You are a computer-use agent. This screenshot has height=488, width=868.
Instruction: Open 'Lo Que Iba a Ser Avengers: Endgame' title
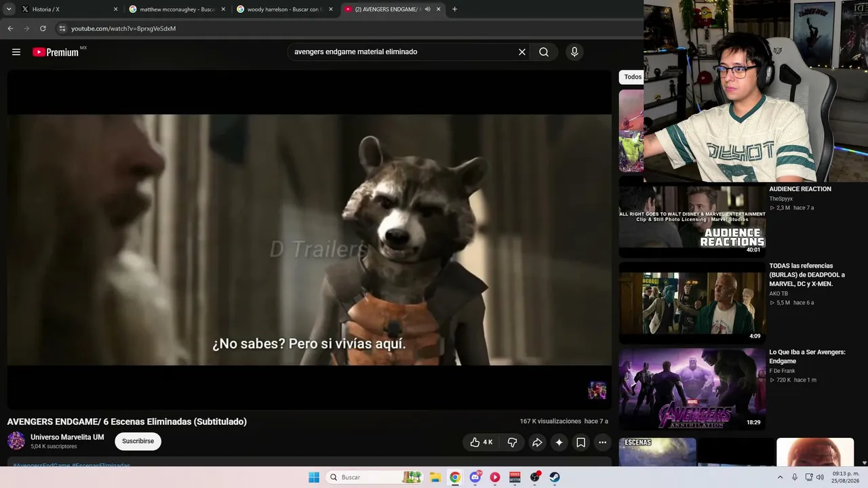click(x=807, y=357)
